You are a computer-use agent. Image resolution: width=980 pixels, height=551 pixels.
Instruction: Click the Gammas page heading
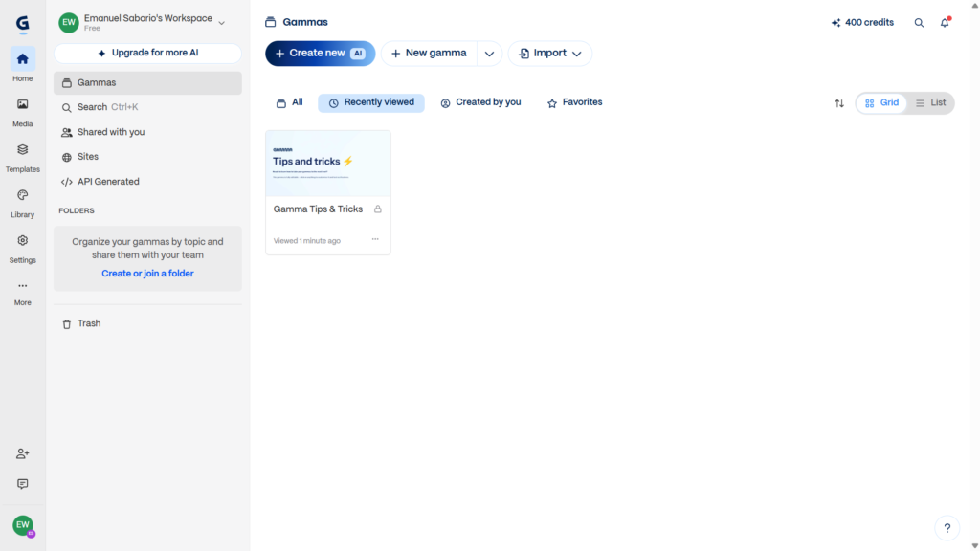click(x=305, y=23)
